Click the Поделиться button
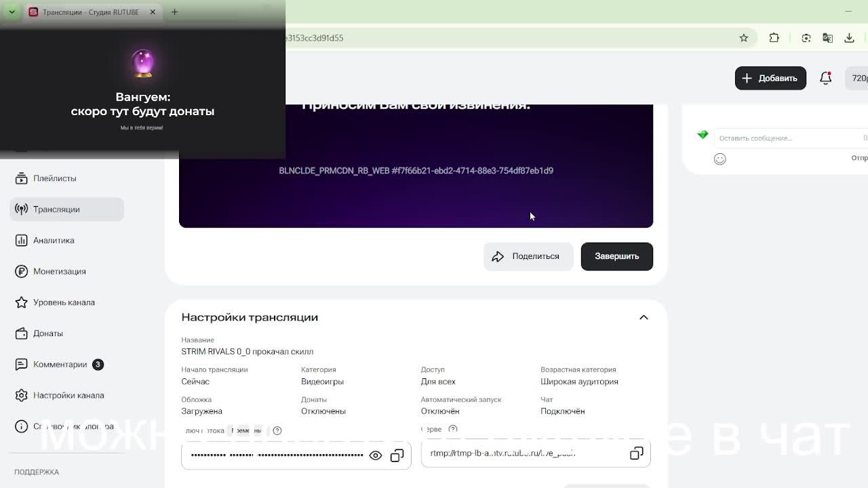 [x=528, y=256]
